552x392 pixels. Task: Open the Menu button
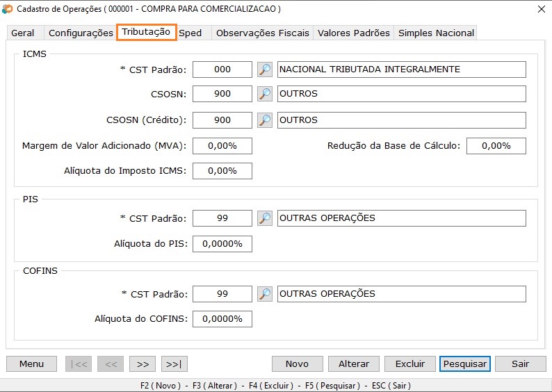coord(31,364)
